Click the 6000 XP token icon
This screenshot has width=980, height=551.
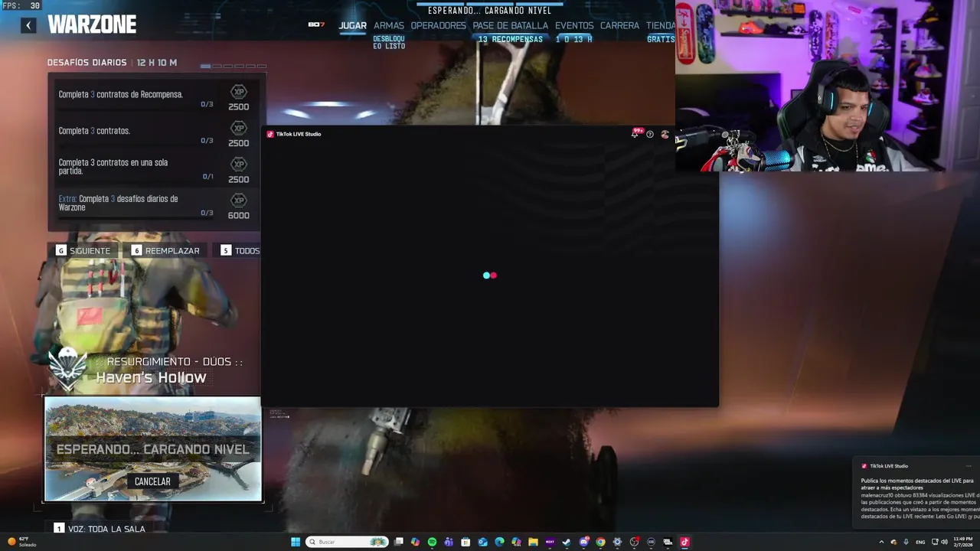239,201
